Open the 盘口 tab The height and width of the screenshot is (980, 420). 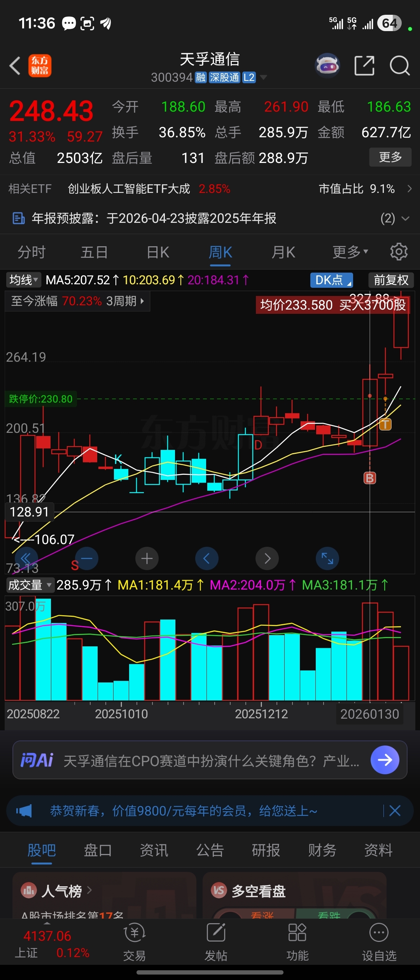(98, 850)
